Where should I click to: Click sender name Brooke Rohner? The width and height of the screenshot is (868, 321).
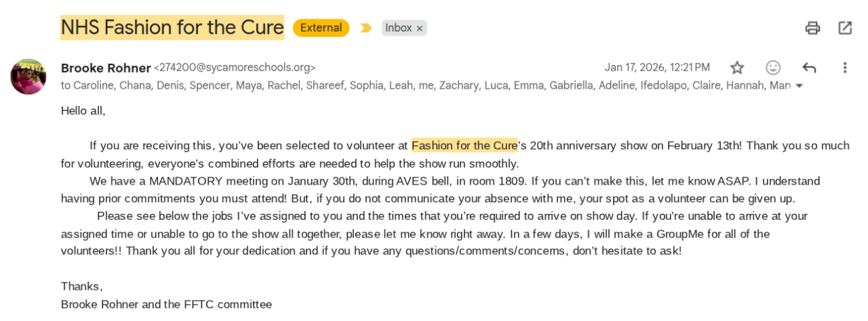click(106, 68)
